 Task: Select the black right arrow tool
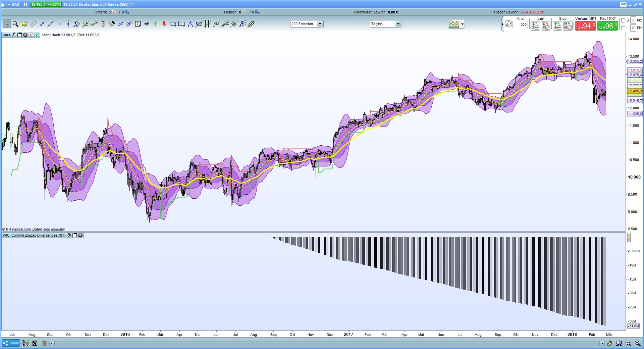[x=147, y=24]
